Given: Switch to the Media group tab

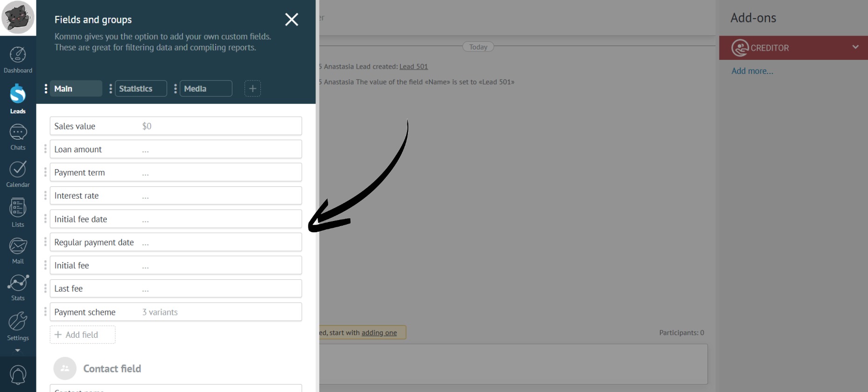Looking at the screenshot, I should click(205, 89).
